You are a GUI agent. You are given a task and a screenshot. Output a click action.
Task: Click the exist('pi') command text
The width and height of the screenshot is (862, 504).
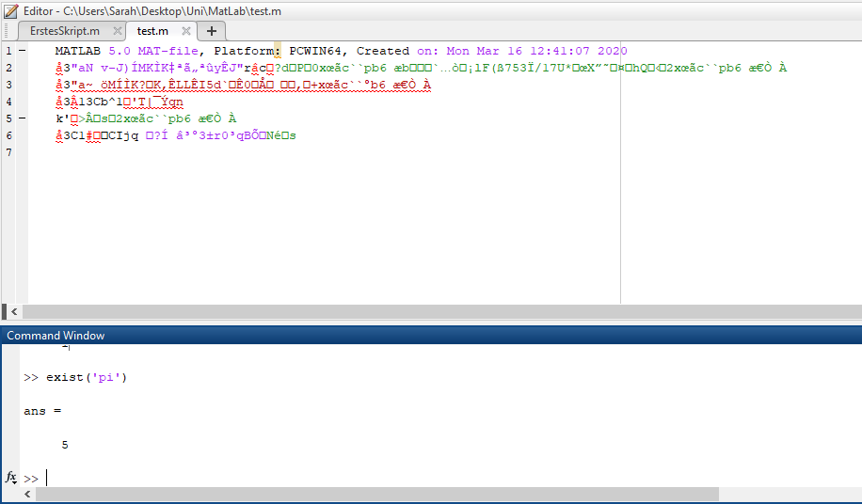pyautogui.click(x=87, y=377)
